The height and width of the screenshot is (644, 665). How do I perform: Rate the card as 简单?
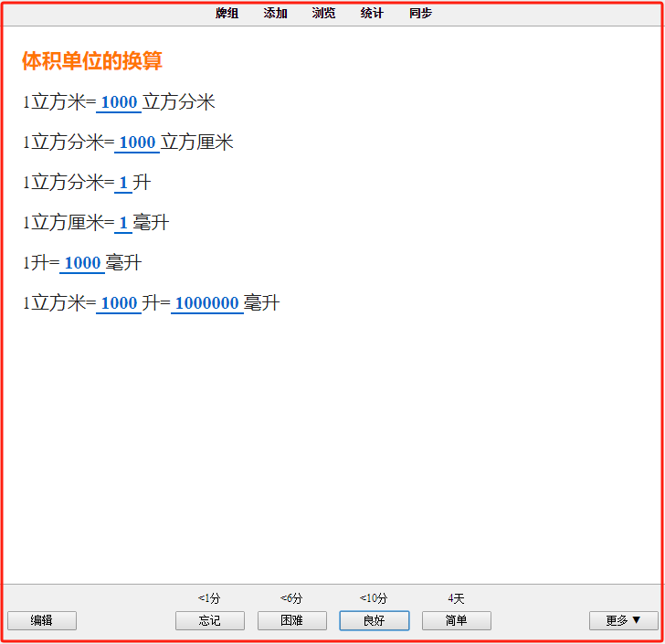tap(457, 620)
